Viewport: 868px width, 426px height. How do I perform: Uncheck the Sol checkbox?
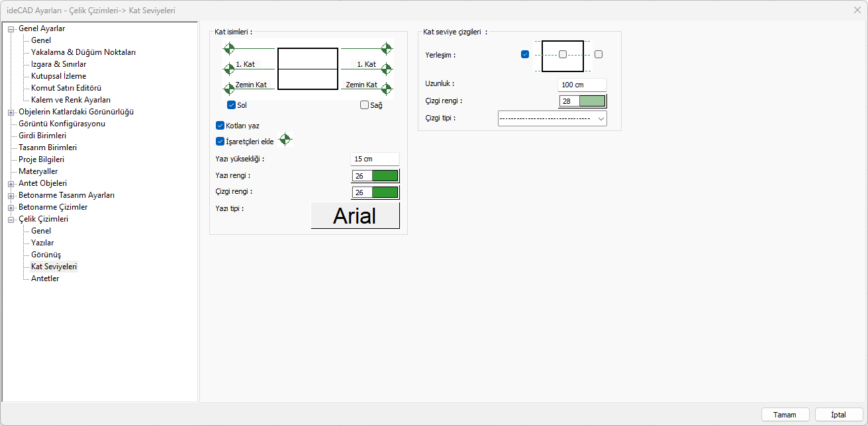(231, 105)
